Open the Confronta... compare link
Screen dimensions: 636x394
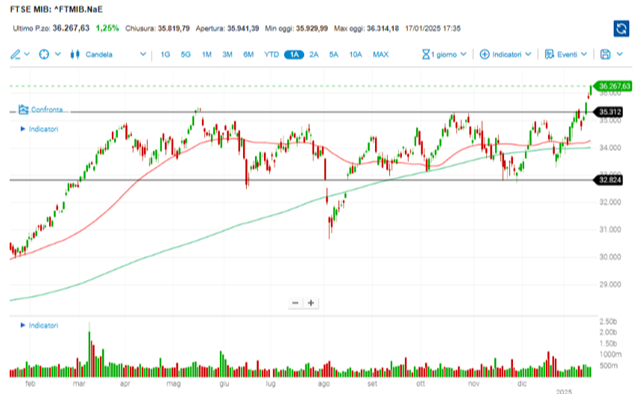pyautogui.click(x=49, y=110)
